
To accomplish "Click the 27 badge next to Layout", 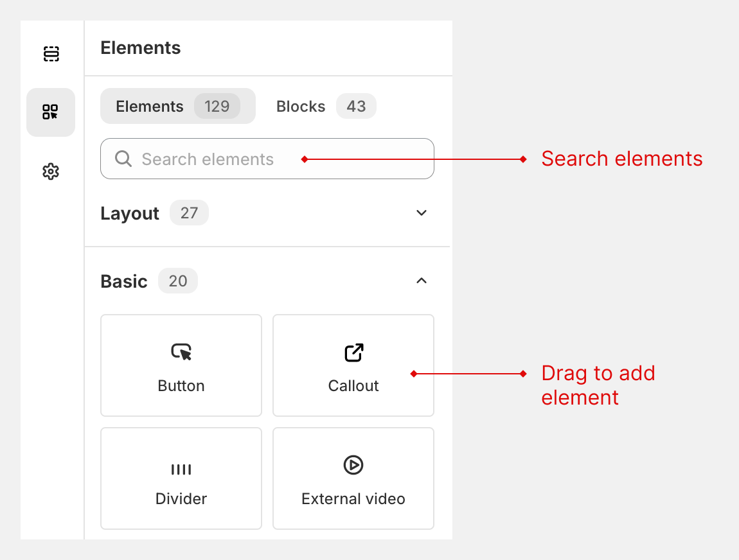I will 189,213.
